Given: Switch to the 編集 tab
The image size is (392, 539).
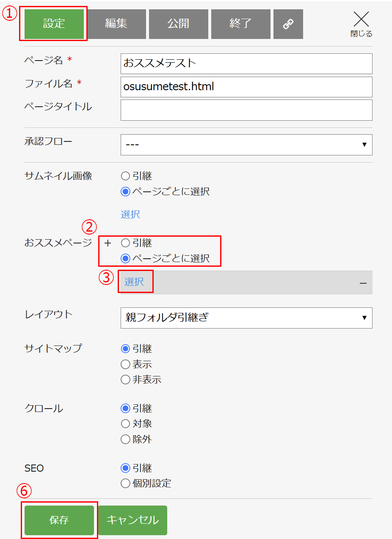Looking at the screenshot, I should pyautogui.click(x=116, y=24).
